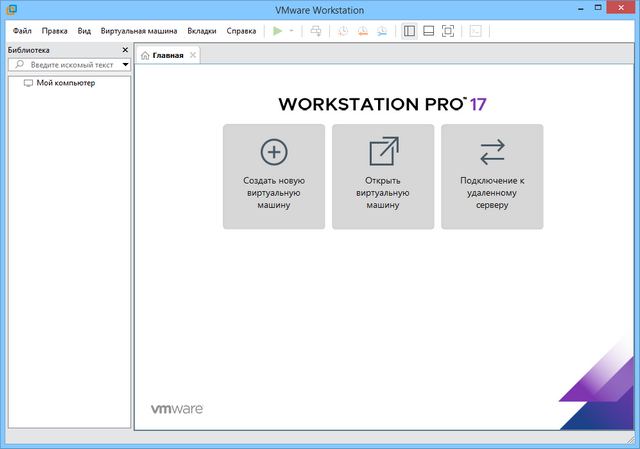This screenshot has width=640, height=449.
Task: Open the Snapshot Manager icon
Action: pyautogui.click(x=382, y=31)
